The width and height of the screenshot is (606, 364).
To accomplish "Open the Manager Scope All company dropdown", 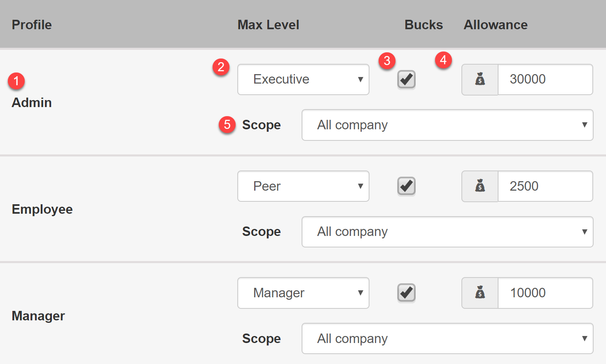I will click(x=447, y=338).
